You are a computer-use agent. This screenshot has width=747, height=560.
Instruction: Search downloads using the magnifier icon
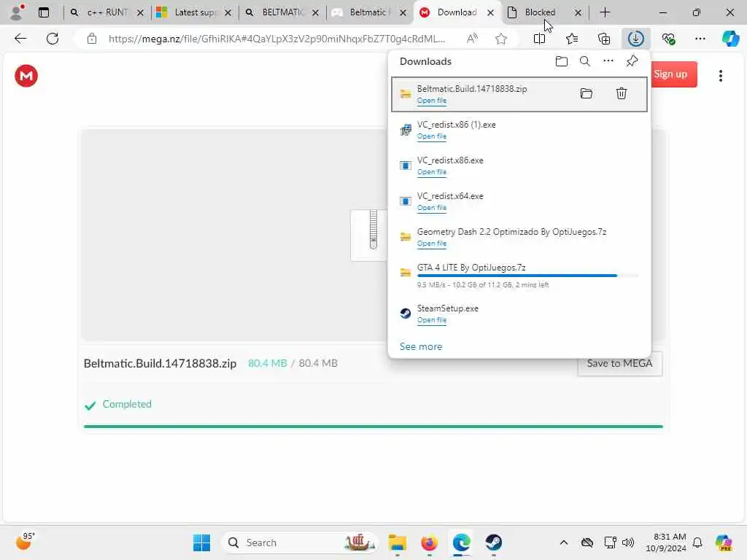[584, 61]
